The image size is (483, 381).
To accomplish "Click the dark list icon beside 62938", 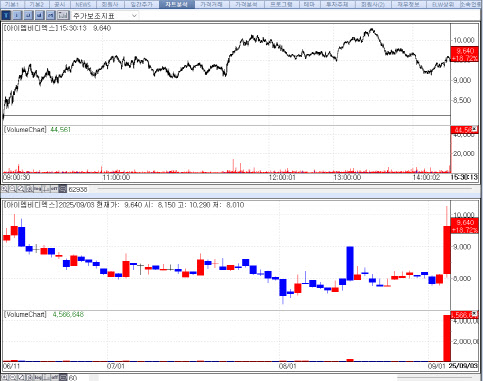I will tap(62, 189).
